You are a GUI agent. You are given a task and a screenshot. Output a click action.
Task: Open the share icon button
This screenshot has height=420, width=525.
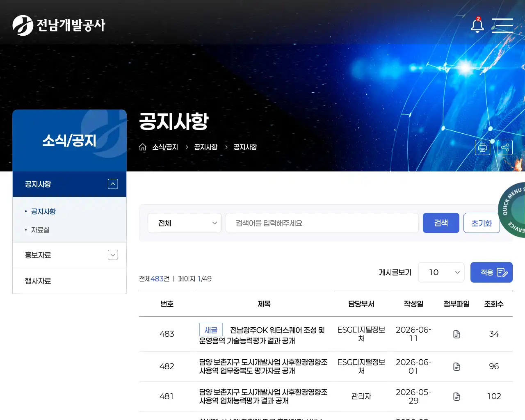[505, 147]
